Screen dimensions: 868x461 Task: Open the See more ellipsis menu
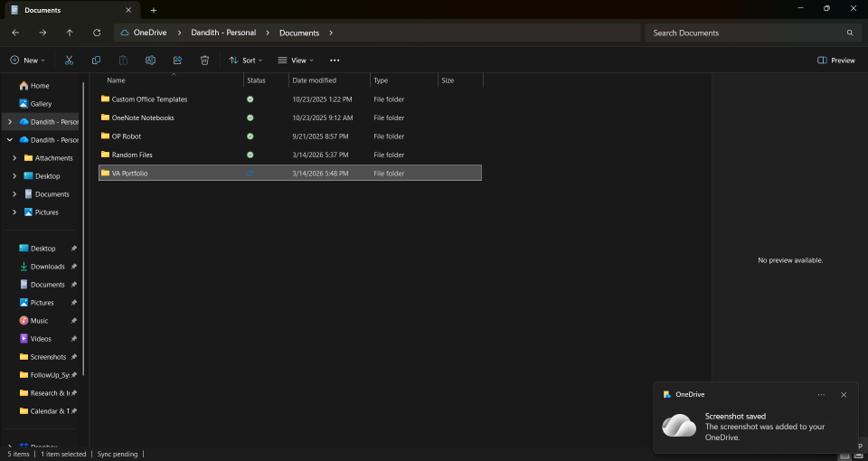[335, 61]
